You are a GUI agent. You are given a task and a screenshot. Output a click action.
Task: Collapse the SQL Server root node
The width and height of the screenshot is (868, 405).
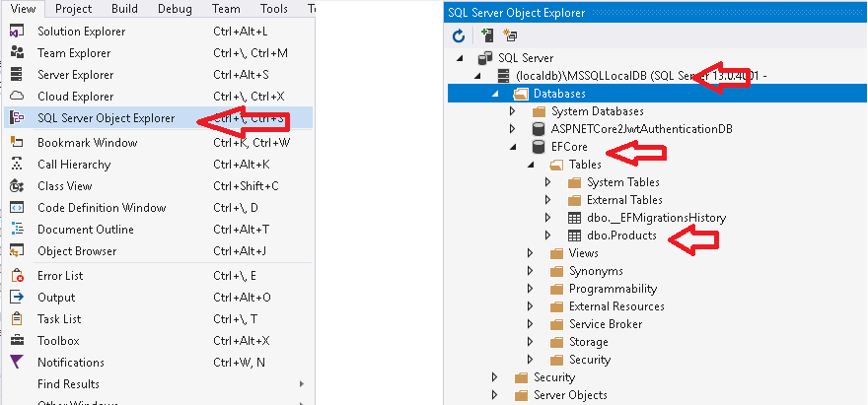460,59
